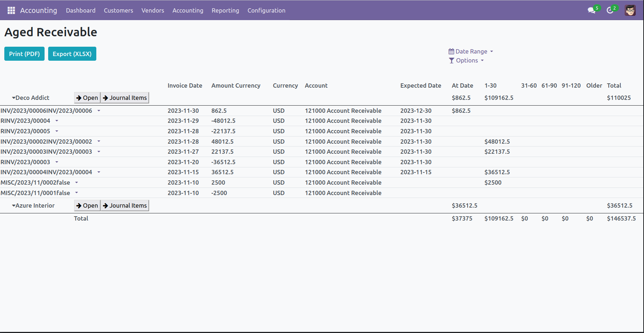This screenshot has width=644, height=333.
Task: Click the Date Range calendar icon
Action: click(451, 51)
